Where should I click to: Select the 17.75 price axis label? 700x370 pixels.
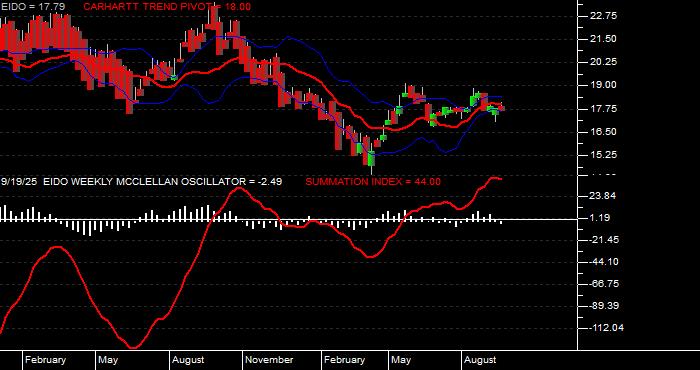point(604,108)
